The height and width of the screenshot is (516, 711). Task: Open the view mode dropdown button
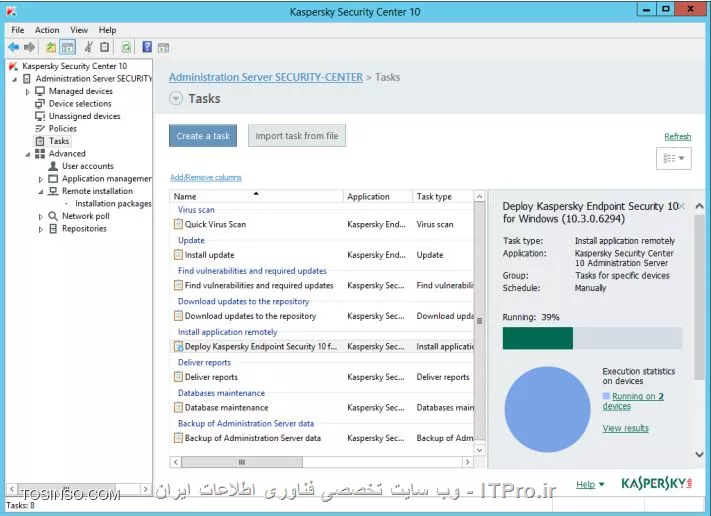(x=673, y=158)
